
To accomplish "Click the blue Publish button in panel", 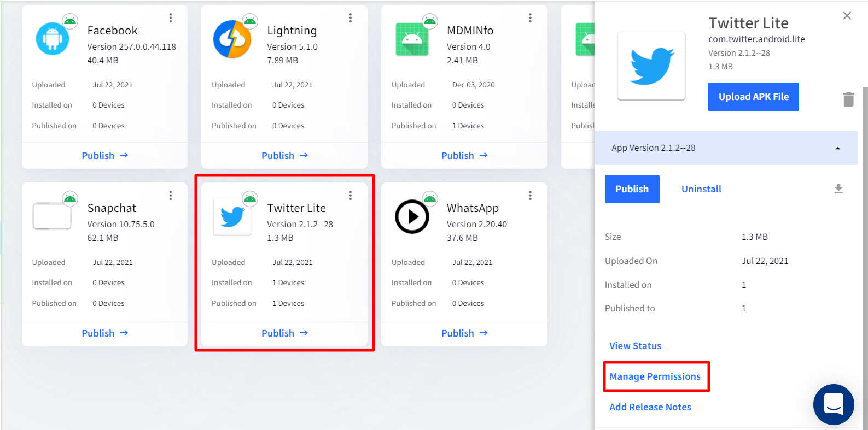I will [632, 189].
